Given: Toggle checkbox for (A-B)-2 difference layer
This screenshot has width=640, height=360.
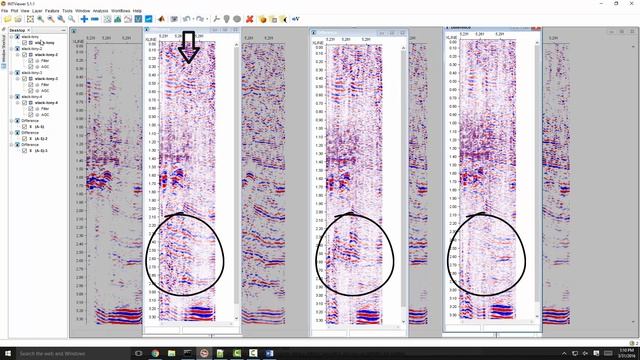Looking at the screenshot, I should coord(24,139).
